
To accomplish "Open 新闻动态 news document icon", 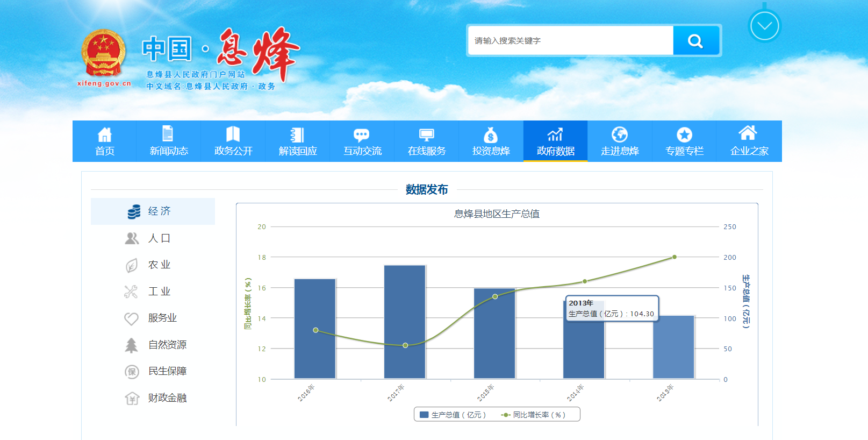I will point(168,134).
